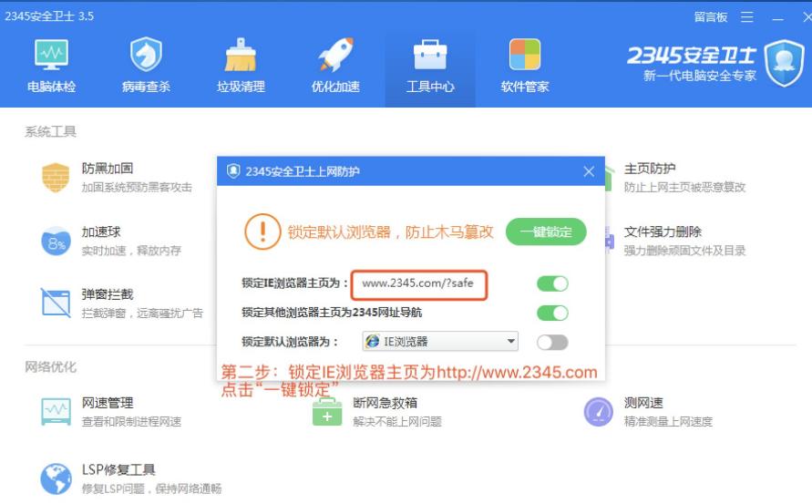Click the 实时加速，释放内存 description
Screen dimensions: 812x504
coord(131,251)
